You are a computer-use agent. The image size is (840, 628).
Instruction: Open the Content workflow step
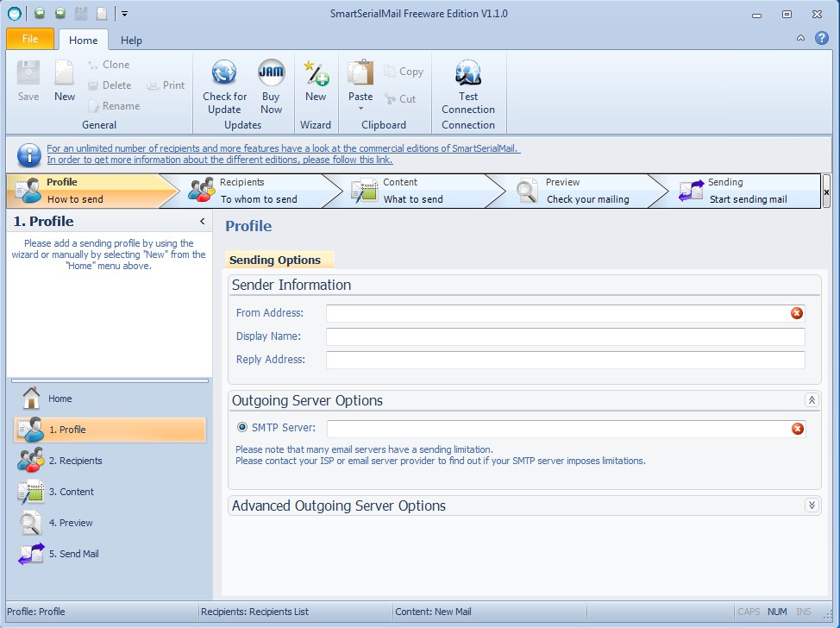coord(412,191)
